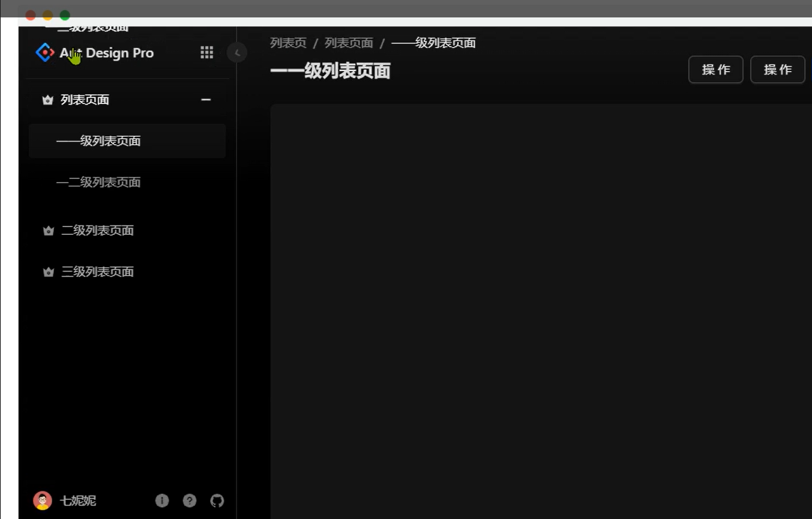Open the apps grid icon beside the logo
The width and height of the screenshot is (812, 519).
coord(206,52)
